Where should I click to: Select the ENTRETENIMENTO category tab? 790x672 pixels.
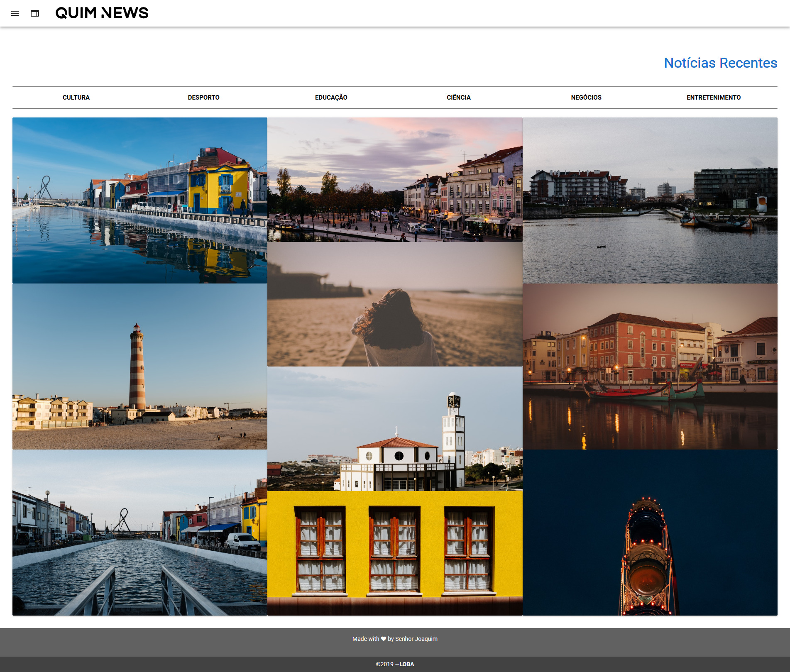coord(713,98)
